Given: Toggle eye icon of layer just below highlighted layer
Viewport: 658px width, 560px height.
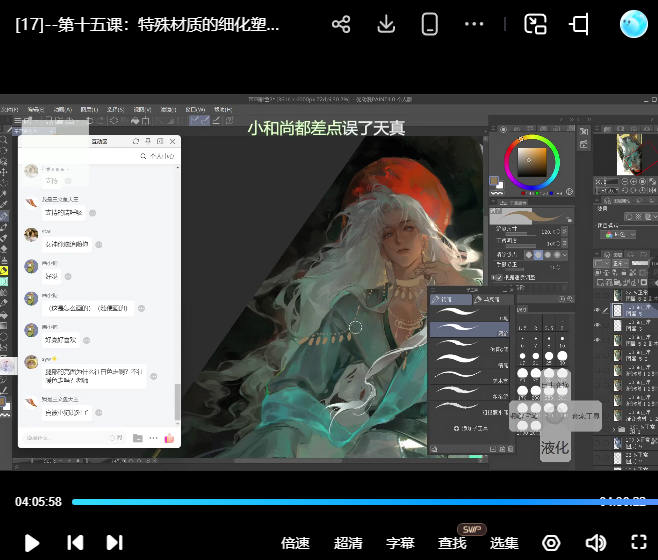Looking at the screenshot, I should (x=597, y=325).
